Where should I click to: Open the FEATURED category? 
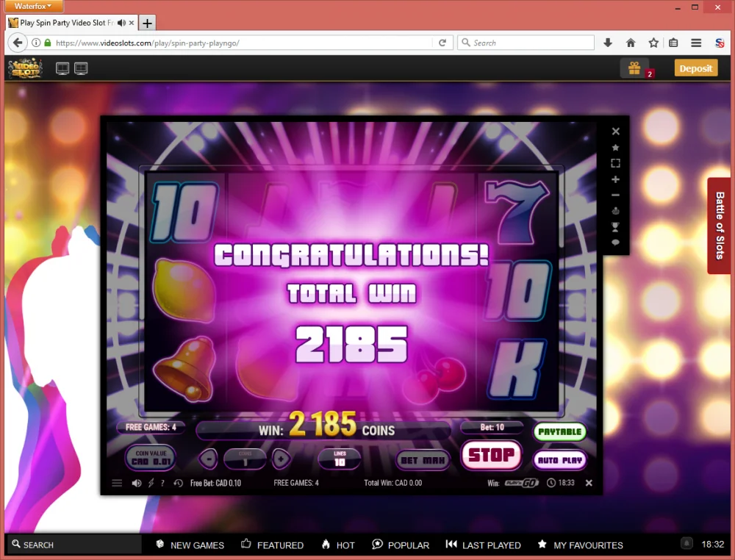point(273,545)
